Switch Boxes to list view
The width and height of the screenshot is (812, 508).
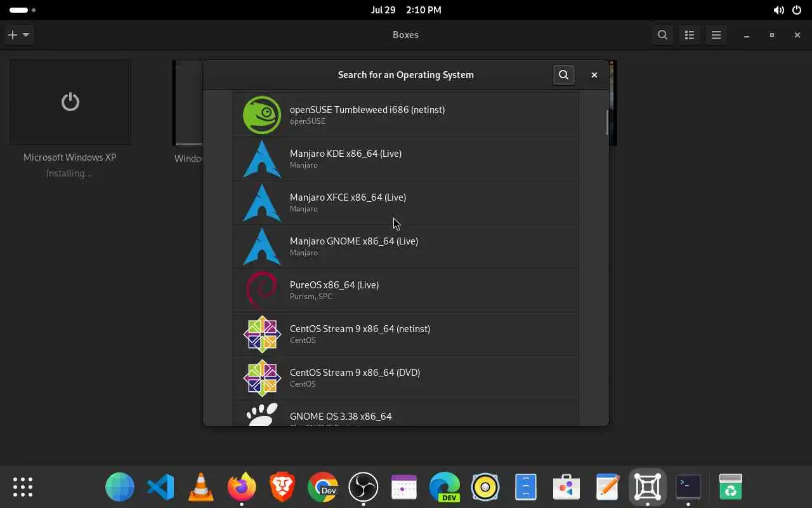coord(690,35)
